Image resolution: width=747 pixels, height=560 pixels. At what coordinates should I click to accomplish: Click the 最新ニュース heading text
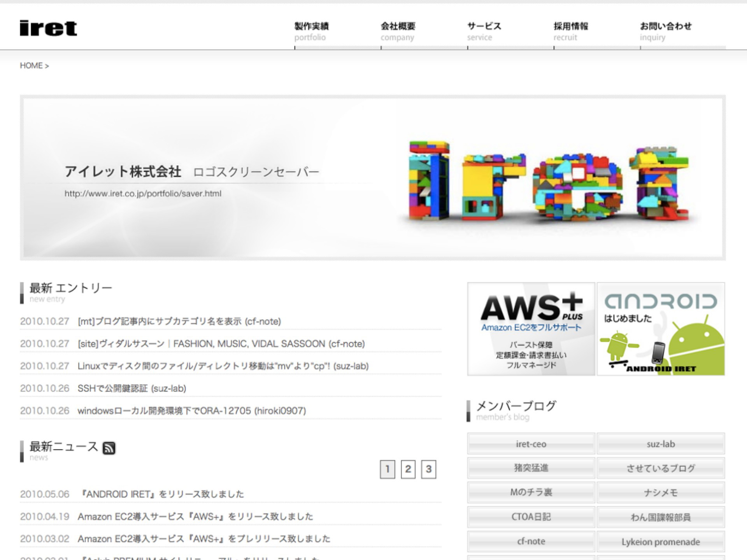pos(64,446)
